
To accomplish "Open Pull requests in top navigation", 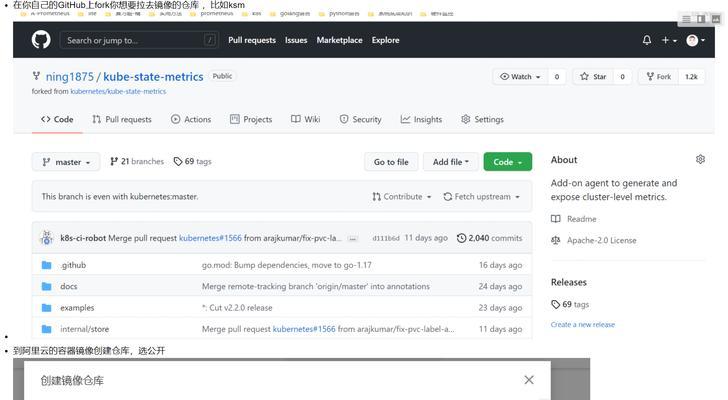I will click(x=252, y=40).
